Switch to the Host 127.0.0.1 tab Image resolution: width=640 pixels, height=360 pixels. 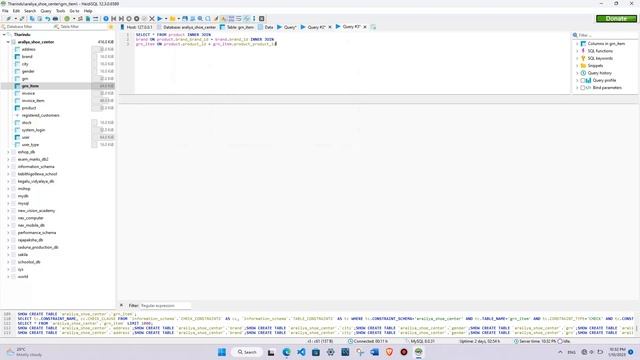pyautogui.click(x=137, y=27)
